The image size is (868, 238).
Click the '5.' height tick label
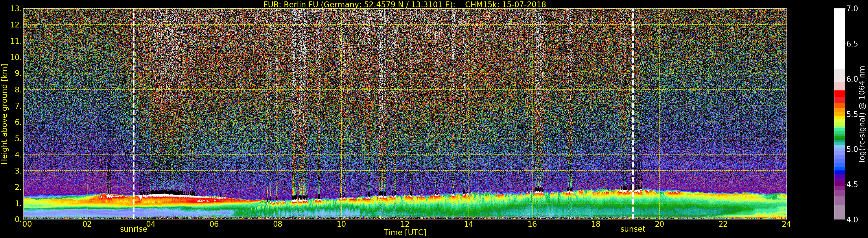(x=18, y=138)
